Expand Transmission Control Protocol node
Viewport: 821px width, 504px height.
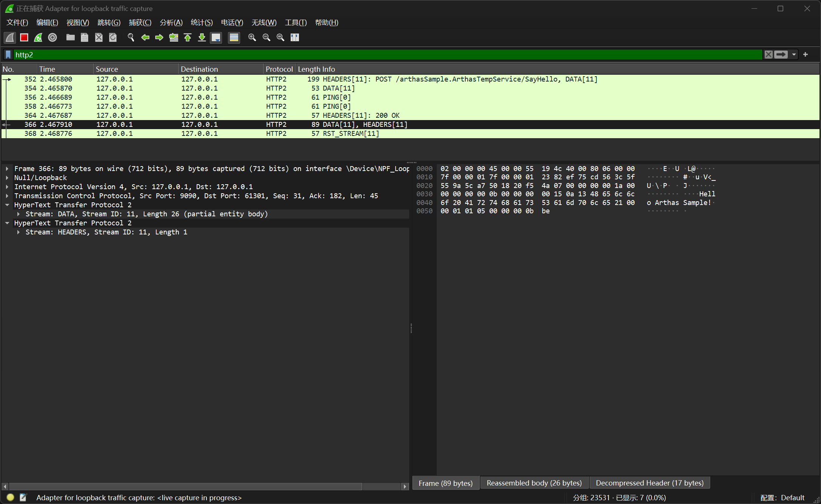(7, 196)
